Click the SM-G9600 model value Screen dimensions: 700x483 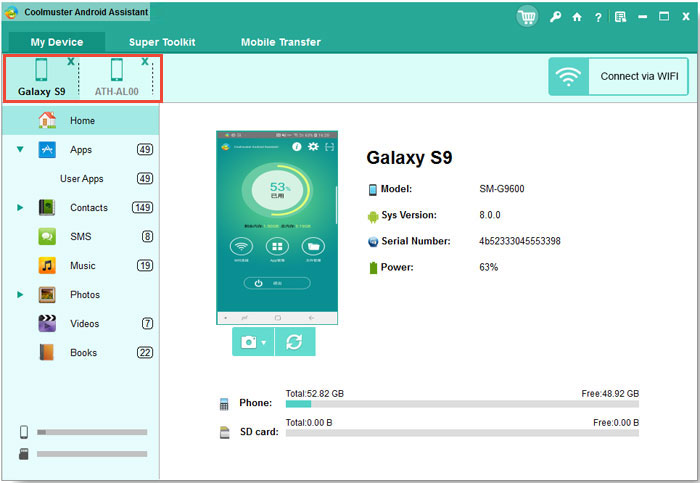pos(502,189)
